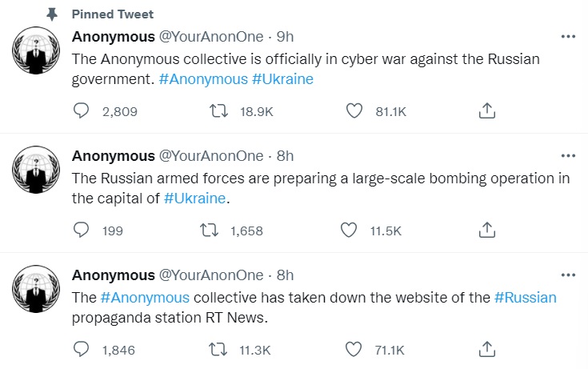This screenshot has height=369, width=588.
Task: Open @YourAnonOne handle on the RT News tweet
Action: point(211,275)
